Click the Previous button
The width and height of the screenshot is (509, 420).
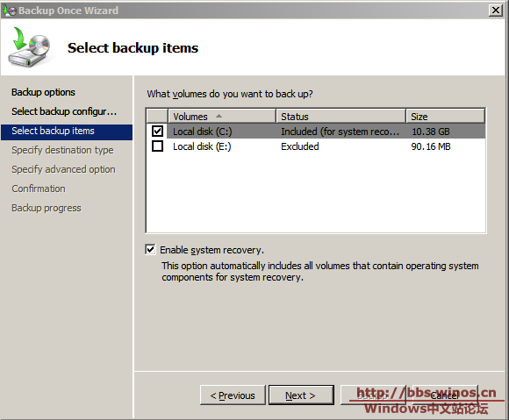click(233, 395)
